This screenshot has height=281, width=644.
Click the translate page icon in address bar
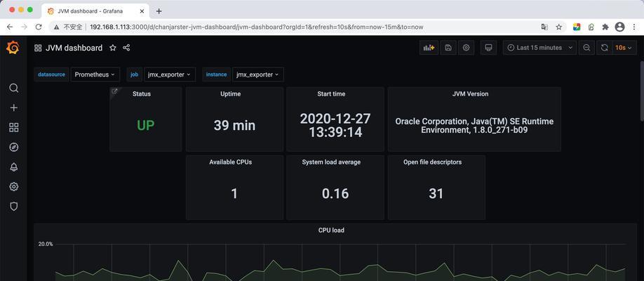[544, 27]
